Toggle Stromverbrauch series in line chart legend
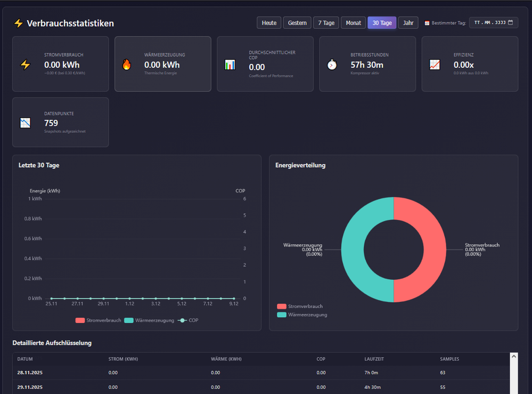 pos(98,320)
